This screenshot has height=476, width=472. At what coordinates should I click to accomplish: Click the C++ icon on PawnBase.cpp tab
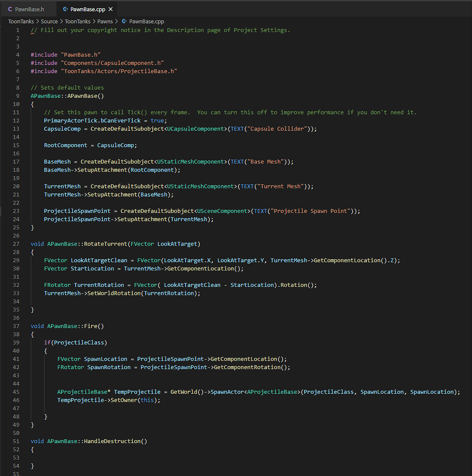(x=65, y=9)
